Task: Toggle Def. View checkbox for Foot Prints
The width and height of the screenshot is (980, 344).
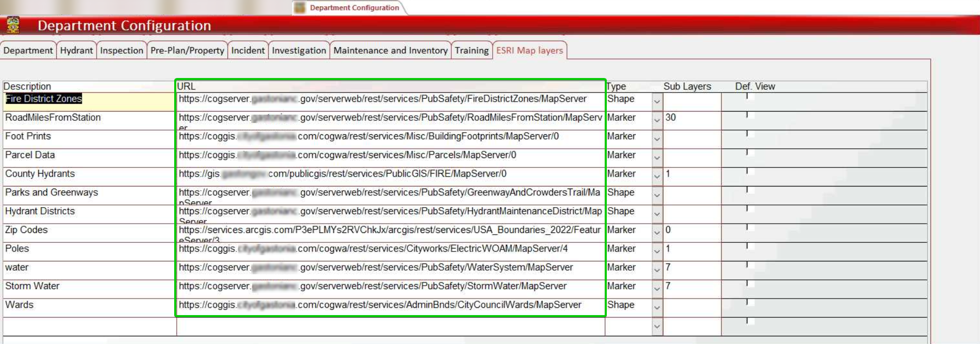Action: 750,134
